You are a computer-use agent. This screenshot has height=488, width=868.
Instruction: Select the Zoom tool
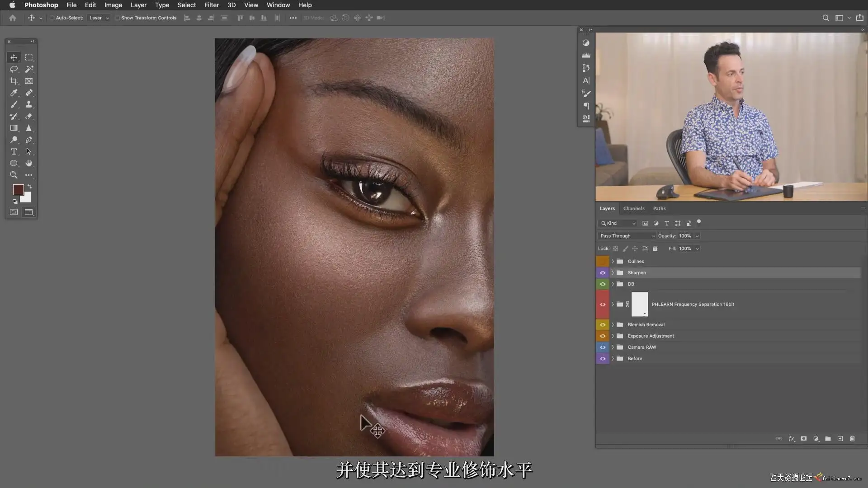pyautogui.click(x=14, y=175)
